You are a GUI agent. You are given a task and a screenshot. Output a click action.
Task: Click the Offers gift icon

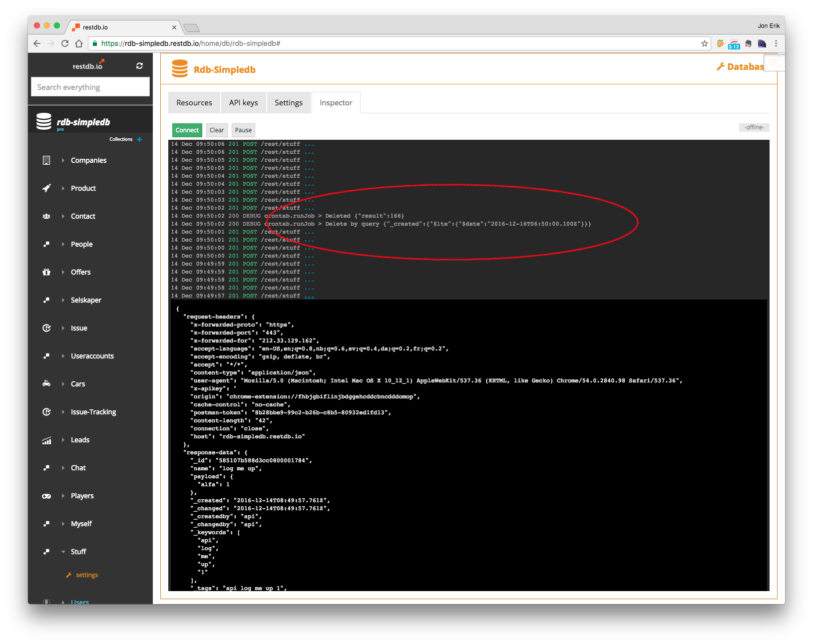pos(46,272)
